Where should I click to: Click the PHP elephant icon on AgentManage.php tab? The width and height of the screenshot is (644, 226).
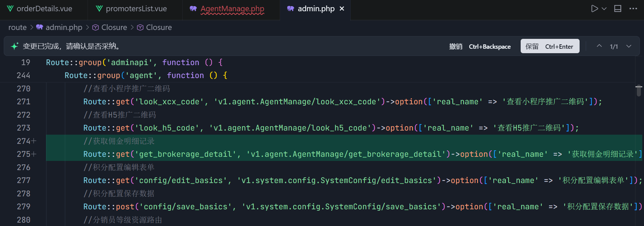click(x=193, y=9)
